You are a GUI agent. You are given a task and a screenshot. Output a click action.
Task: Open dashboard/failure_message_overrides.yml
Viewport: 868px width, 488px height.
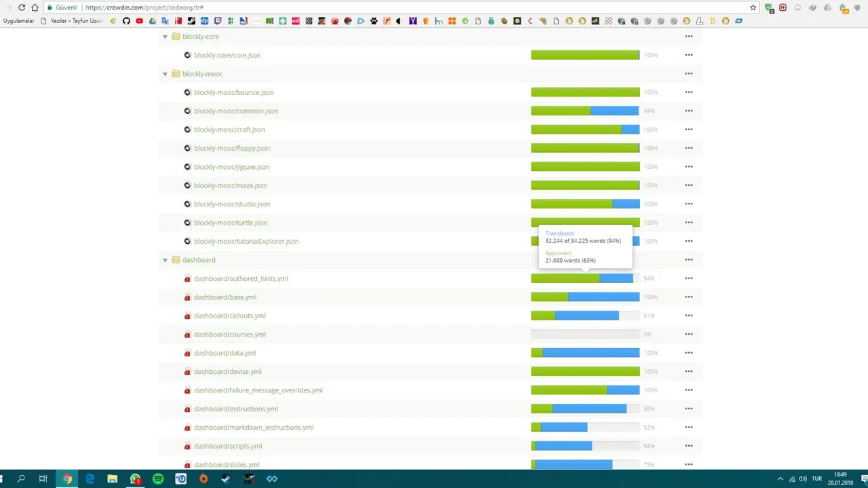pos(258,390)
